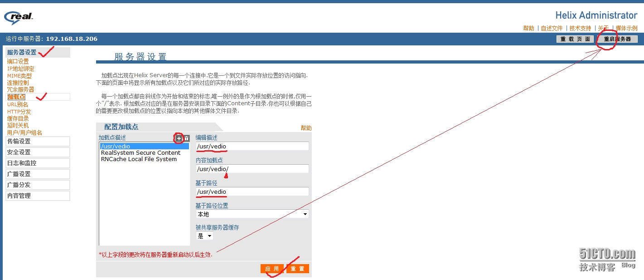The image size is (644, 280).
Task: Click the delete mount point trash icon
Action: coord(186,138)
